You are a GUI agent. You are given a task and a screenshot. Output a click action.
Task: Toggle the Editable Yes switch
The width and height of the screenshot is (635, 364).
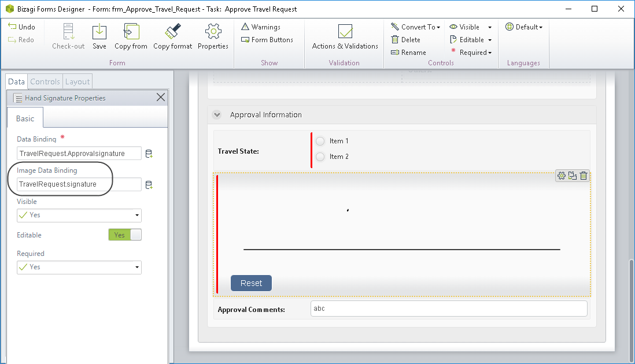[125, 235]
